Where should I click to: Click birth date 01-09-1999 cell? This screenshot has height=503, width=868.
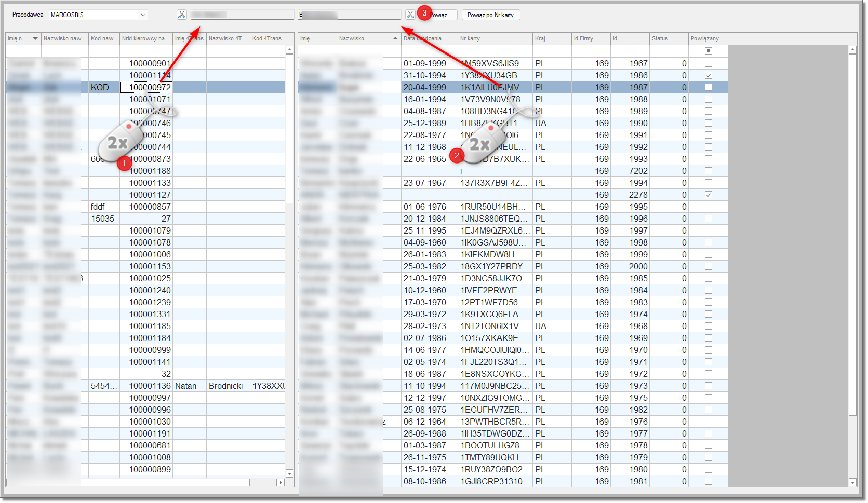coord(430,63)
